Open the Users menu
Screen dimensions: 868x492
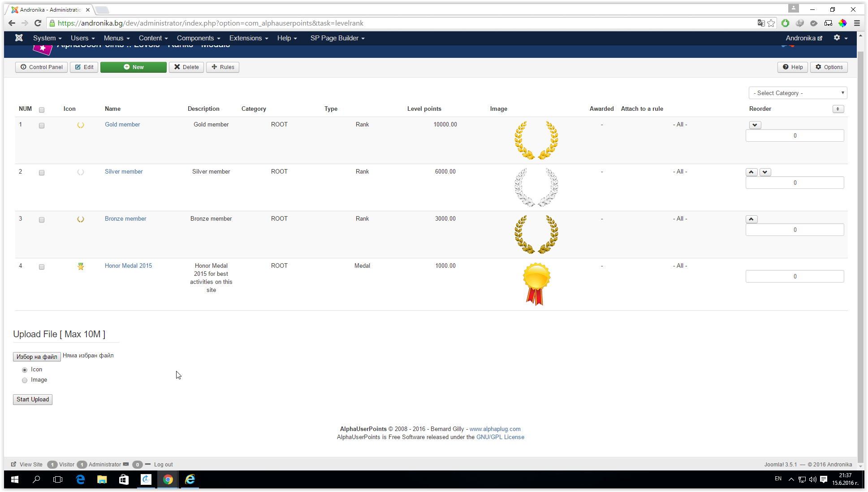click(82, 38)
